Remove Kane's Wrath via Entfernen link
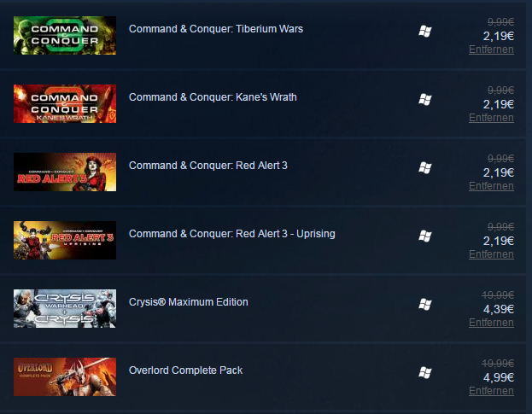Image resolution: width=532 pixels, height=414 pixels. pyautogui.click(x=491, y=118)
